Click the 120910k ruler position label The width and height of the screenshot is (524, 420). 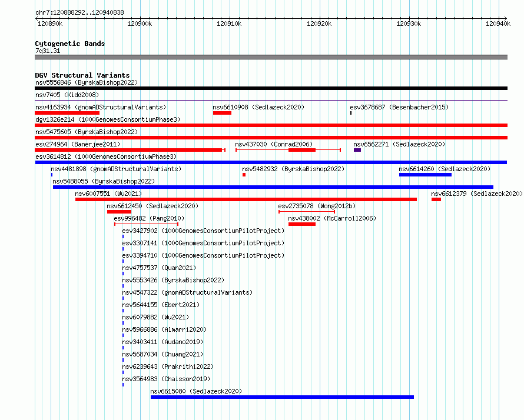pyautogui.click(x=229, y=24)
